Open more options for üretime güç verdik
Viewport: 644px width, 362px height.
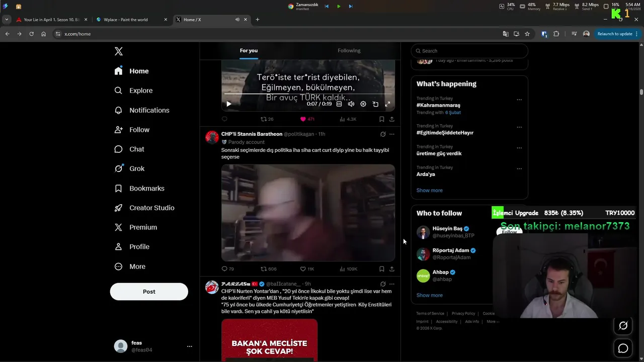click(x=519, y=148)
